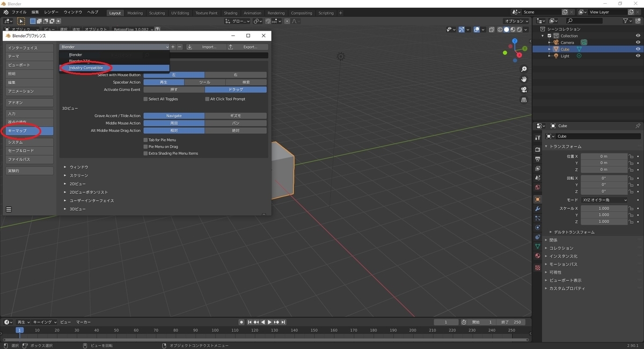Expand the スクリーン keymap section
644x349 pixels.
[65, 176]
